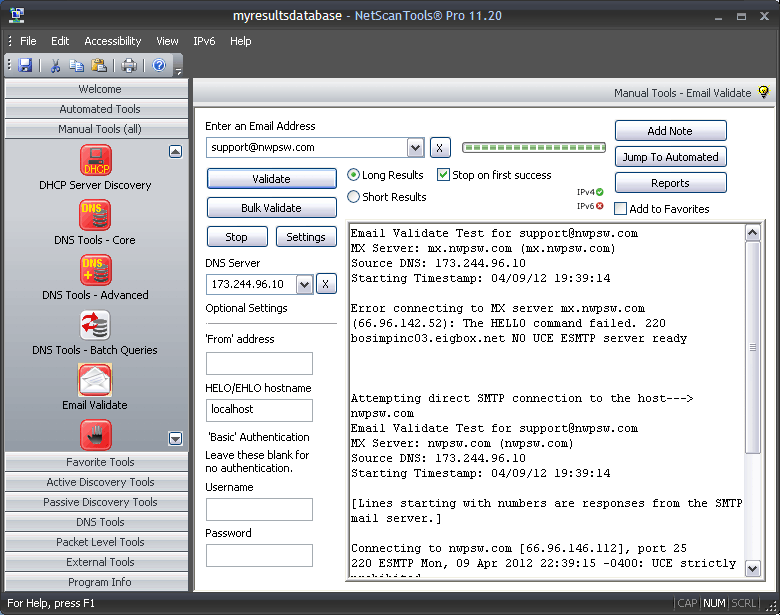
Task: Open the Welcome panel
Action: click(97, 89)
